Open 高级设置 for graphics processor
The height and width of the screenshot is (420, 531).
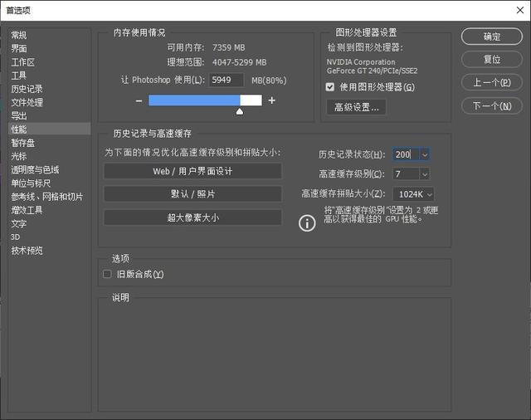356,107
